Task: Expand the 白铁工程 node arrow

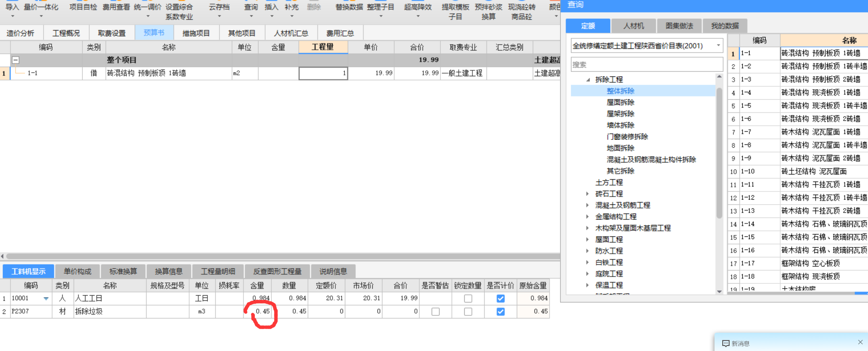Action: tap(587, 262)
